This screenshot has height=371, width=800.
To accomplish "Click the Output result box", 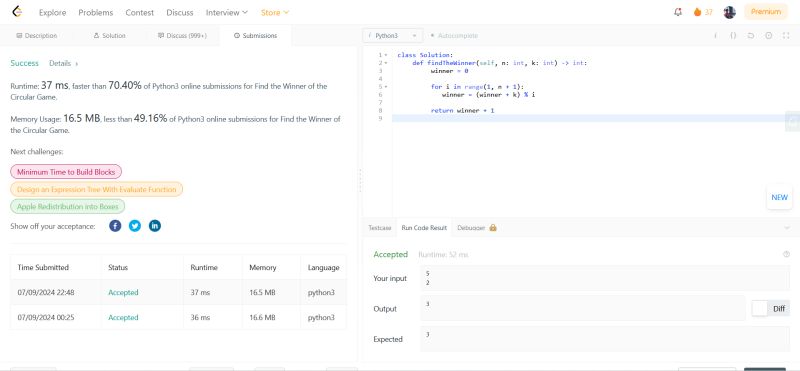I will (583, 309).
